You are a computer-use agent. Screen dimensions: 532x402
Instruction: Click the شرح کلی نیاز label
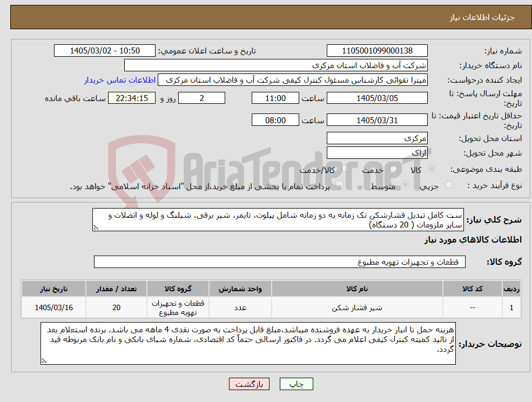(494, 220)
